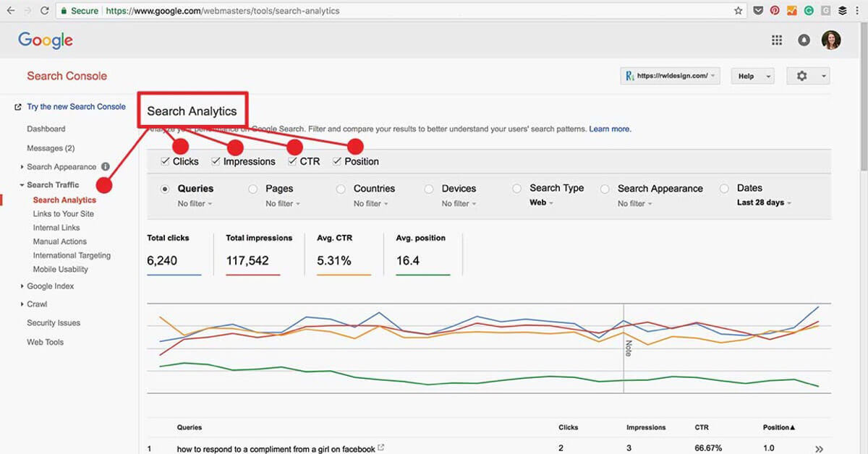868x454 pixels.
Task: Open the Buffer stacked-layers extension icon
Action: click(x=843, y=11)
